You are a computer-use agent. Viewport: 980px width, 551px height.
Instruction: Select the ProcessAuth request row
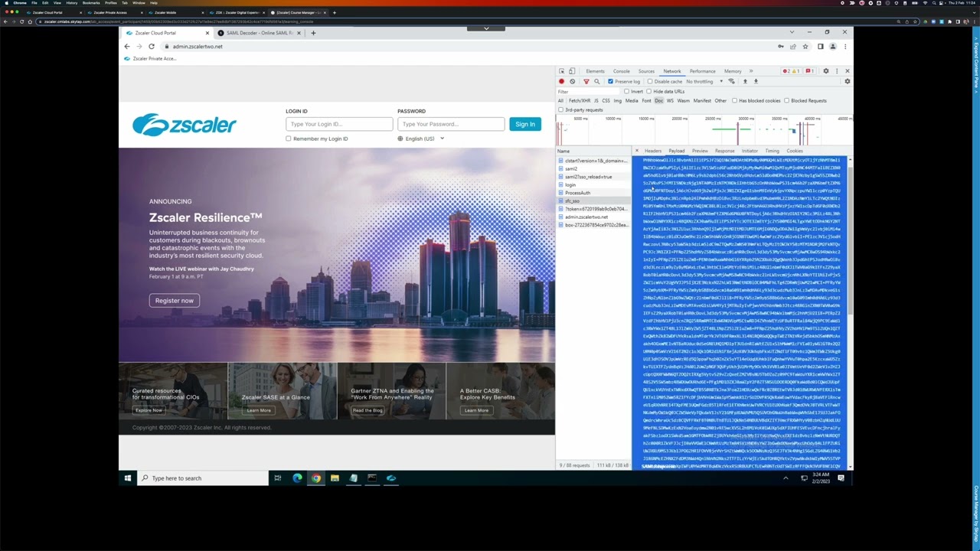(593, 193)
